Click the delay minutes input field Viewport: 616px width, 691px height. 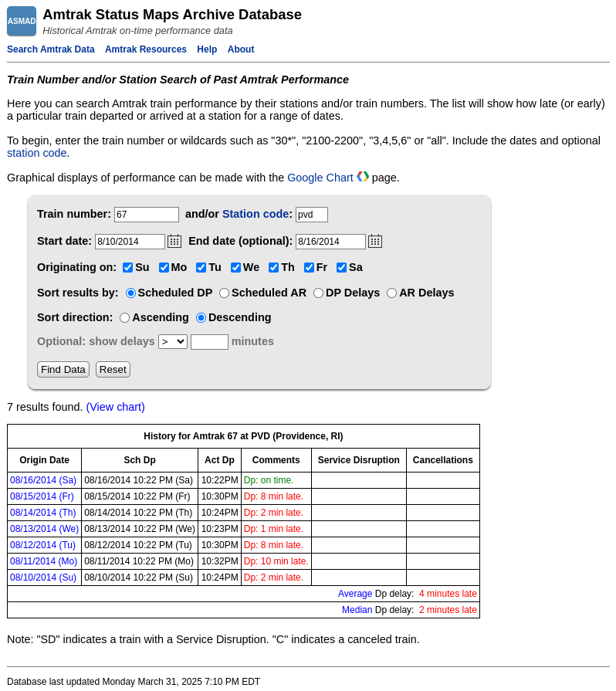tap(209, 342)
